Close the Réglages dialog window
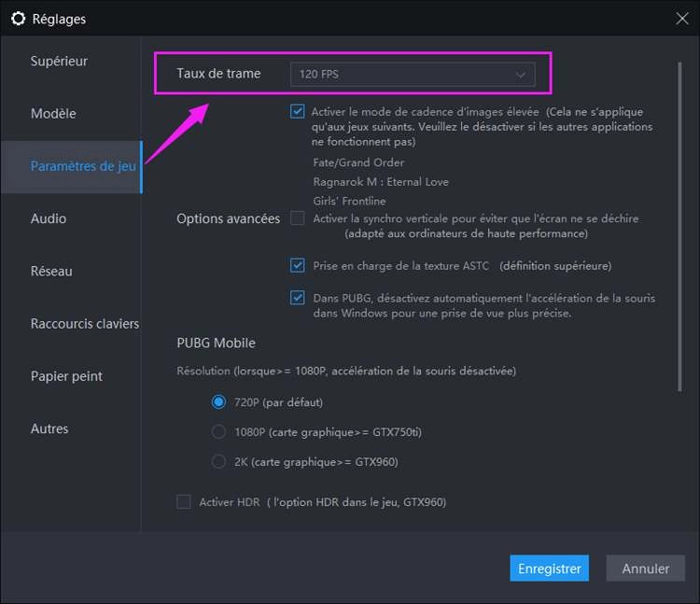The height and width of the screenshot is (604, 700). (x=682, y=18)
